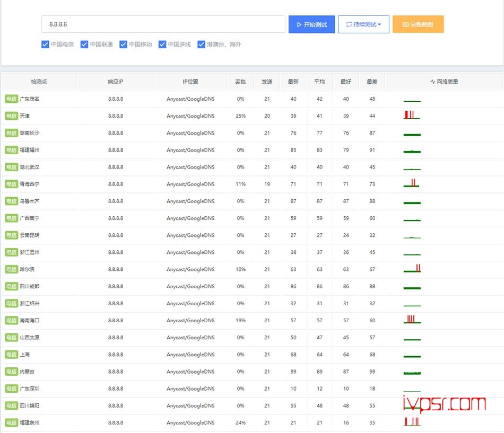504x433 pixels.
Task: Click the 乌鲁木齐 checkpoint name
Action: point(30,201)
